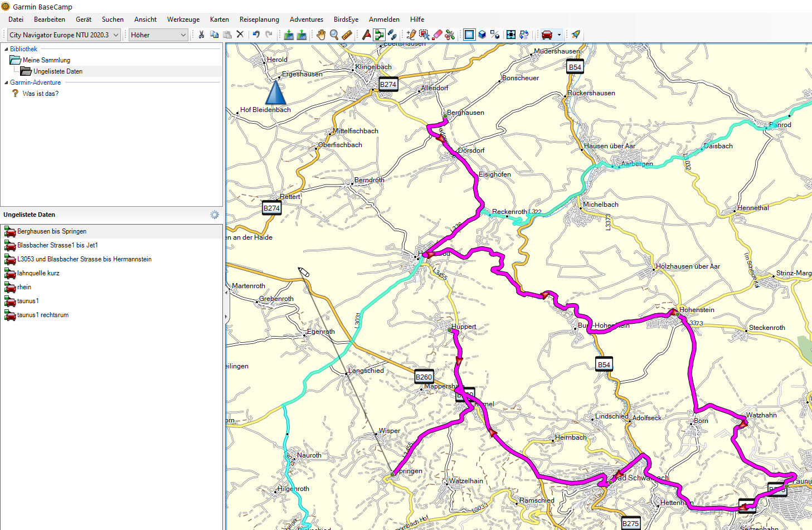Select the Measure ruler tool
Viewport: 812px width, 530px height.
(x=347, y=35)
